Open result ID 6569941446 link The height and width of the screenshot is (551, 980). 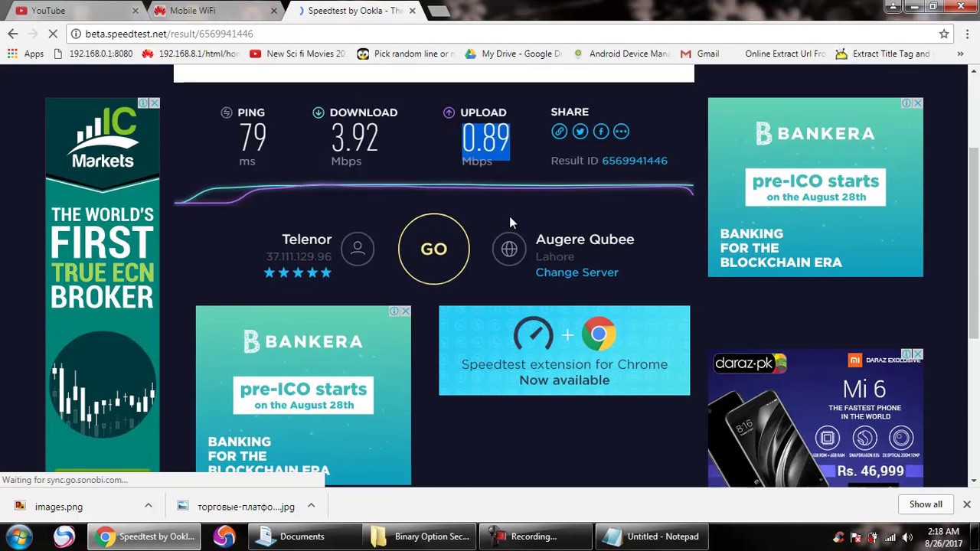[x=634, y=161]
